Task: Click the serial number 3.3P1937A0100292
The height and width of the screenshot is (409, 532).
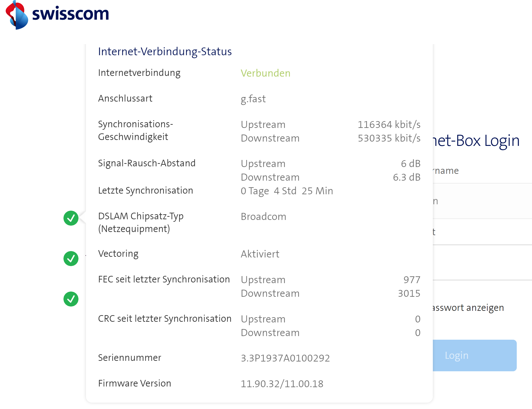Action: point(285,358)
